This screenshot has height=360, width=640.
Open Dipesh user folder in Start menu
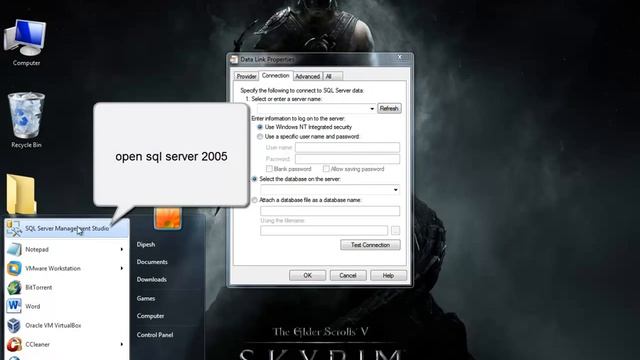(x=146, y=244)
